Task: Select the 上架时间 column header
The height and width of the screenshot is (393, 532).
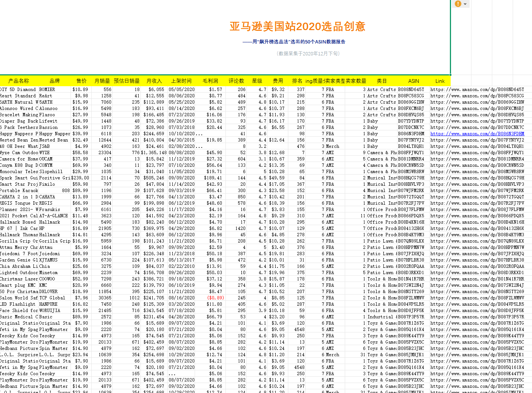Action: [181, 81]
